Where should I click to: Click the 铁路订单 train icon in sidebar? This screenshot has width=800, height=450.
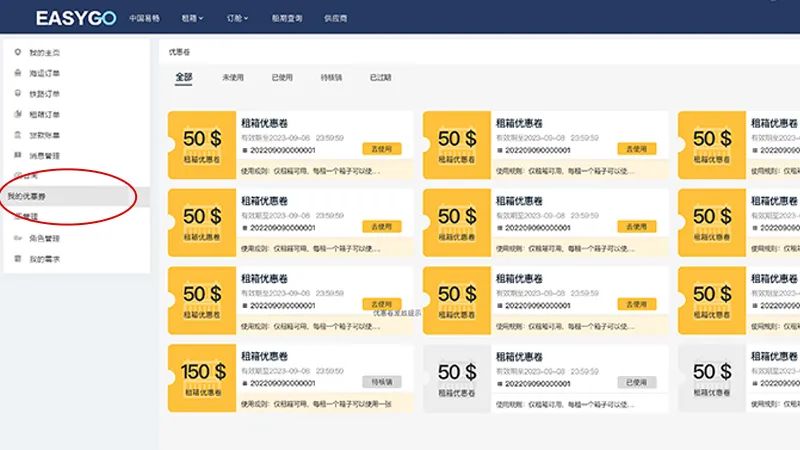coord(17,93)
